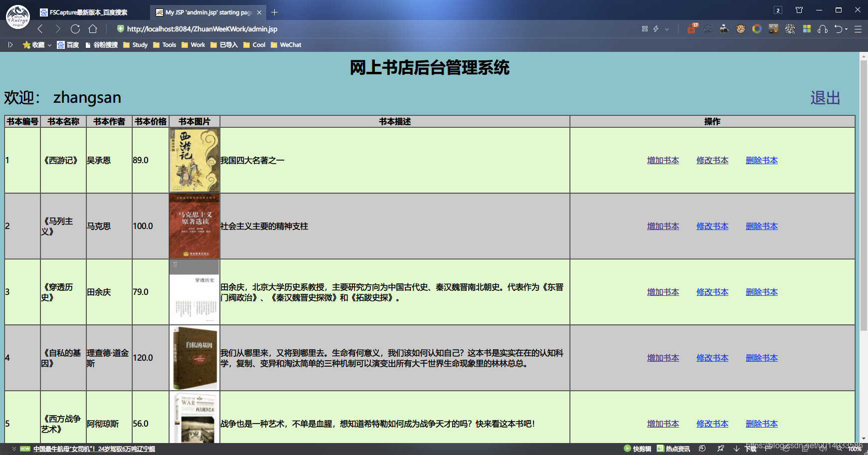Click 修改书本 in the 《自私的基因》 row

[x=712, y=358]
